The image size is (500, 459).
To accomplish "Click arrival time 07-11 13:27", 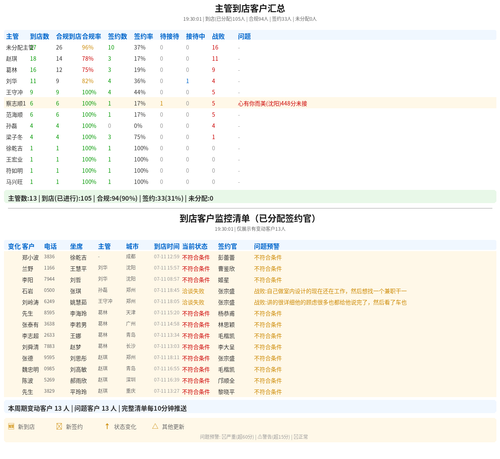I will [x=167, y=391].
